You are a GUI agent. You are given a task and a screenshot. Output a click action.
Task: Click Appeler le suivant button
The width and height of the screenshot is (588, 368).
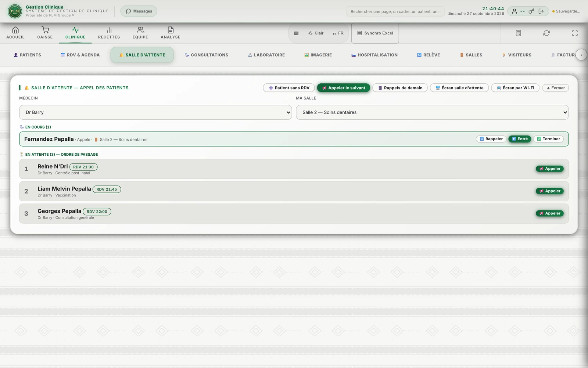[344, 88]
